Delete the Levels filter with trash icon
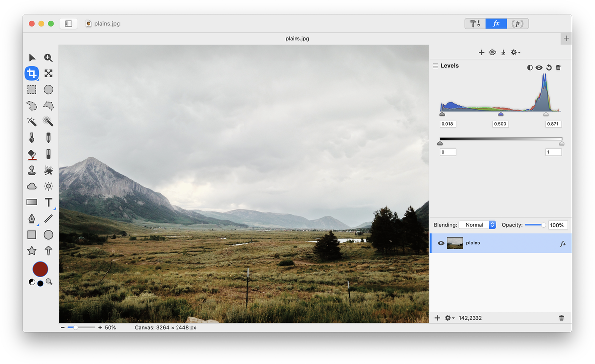The width and height of the screenshot is (595, 364). pos(558,67)
